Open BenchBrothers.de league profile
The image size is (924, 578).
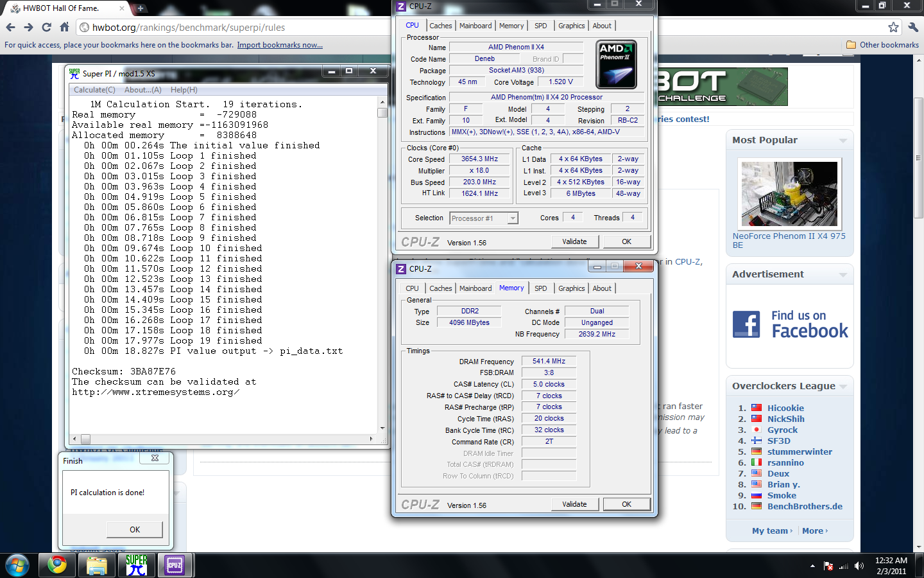coord(805,506)
